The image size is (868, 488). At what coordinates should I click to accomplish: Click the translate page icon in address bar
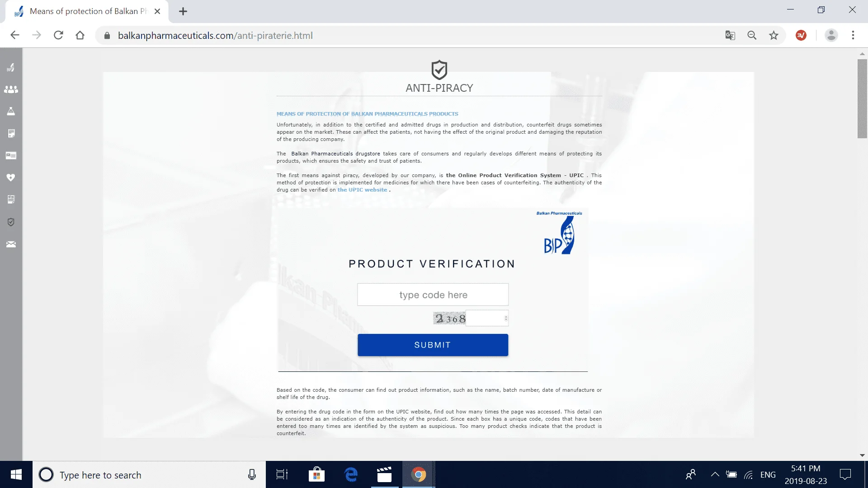pyautogui.click(x=730, y=35)
